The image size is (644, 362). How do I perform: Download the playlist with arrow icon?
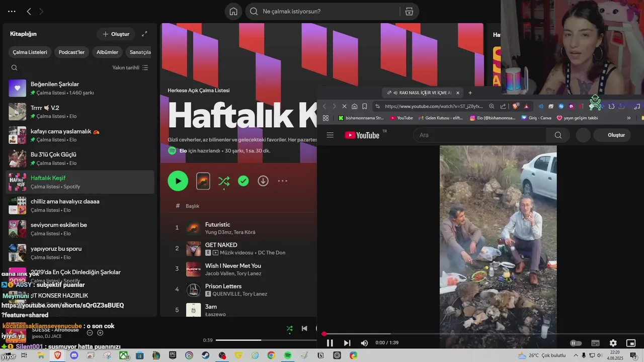[263, 181]
